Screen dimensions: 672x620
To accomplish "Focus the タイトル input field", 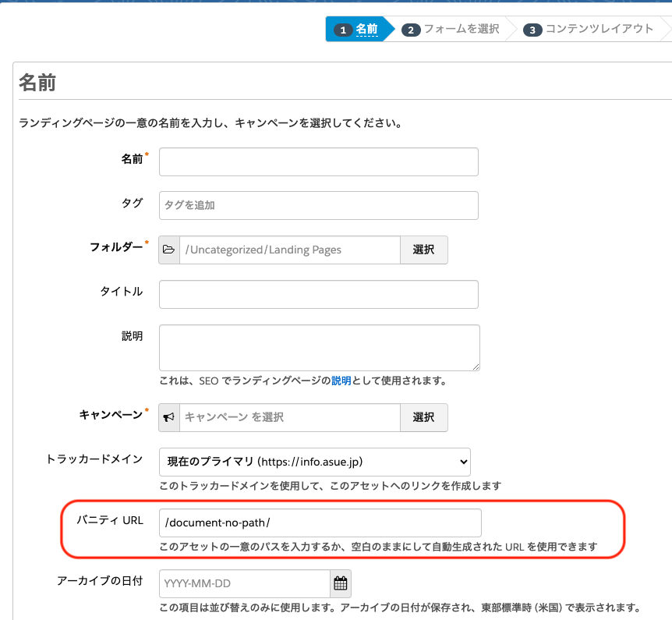I will point(318,294).
